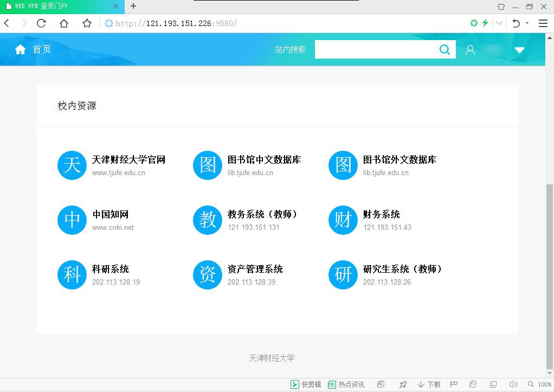This screenshot has height=392, width=554.
Task: Click the speaker mute icon in status bar
Action: [x=513, y=384]
